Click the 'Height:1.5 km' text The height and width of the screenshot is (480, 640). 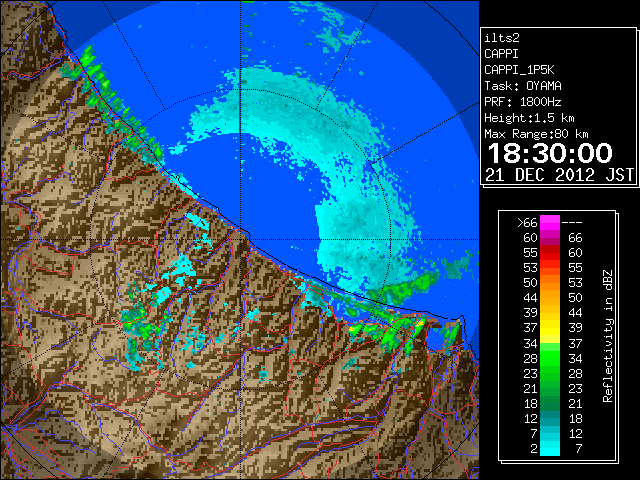pos(529,118)
